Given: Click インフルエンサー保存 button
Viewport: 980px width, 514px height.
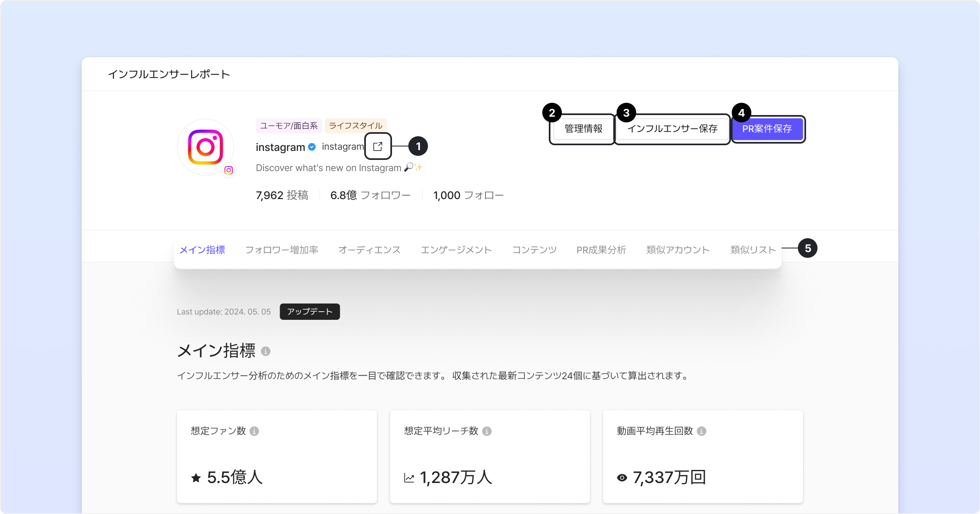Looking at the screenshot, I should point(672,129).
